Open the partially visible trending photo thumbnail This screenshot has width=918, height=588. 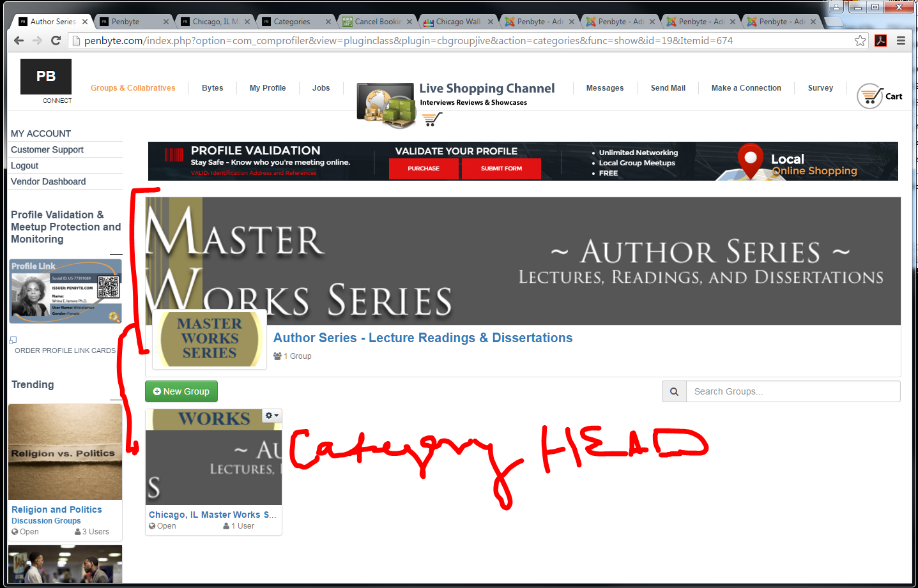click(x=65, y=564)
